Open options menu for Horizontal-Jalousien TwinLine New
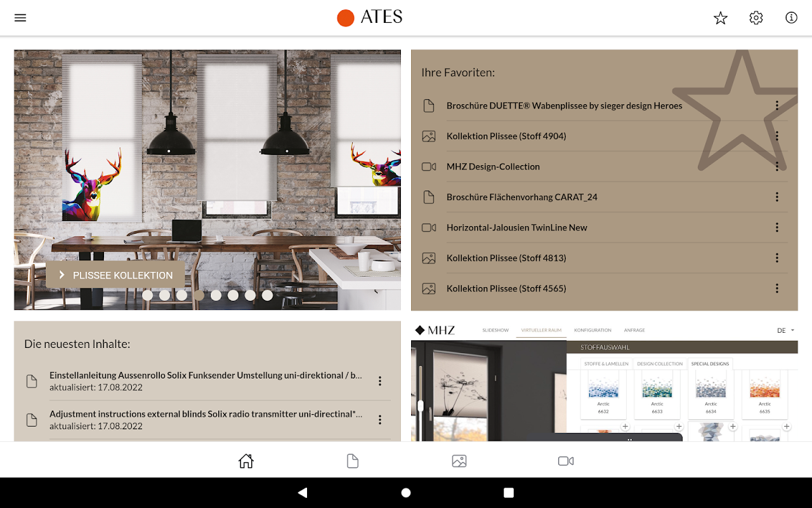This screenshot has height=508, width=812. (x=777, y=228)
